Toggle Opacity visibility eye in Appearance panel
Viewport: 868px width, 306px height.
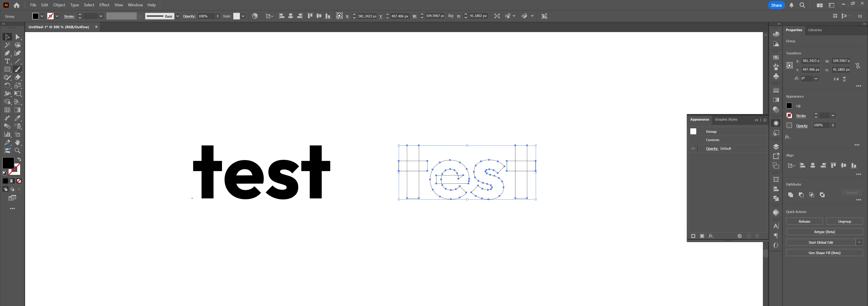[693, 148]
